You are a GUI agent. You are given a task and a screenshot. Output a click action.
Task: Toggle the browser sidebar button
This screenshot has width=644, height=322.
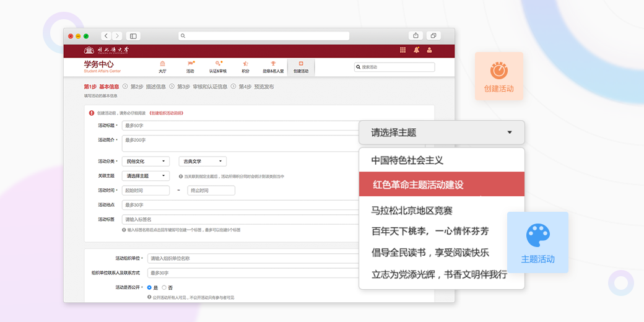[x=133, y=36]
